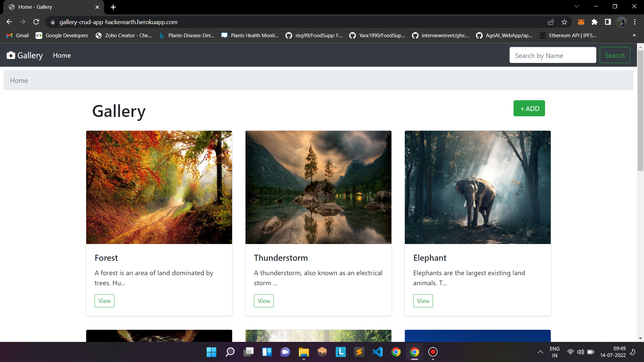Click the share icon in the address bar

click(551, 22)
